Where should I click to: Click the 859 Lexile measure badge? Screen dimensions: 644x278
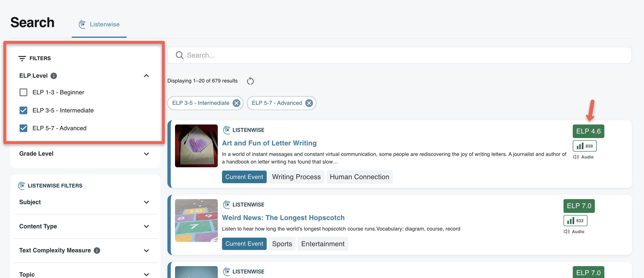(584, 146)
